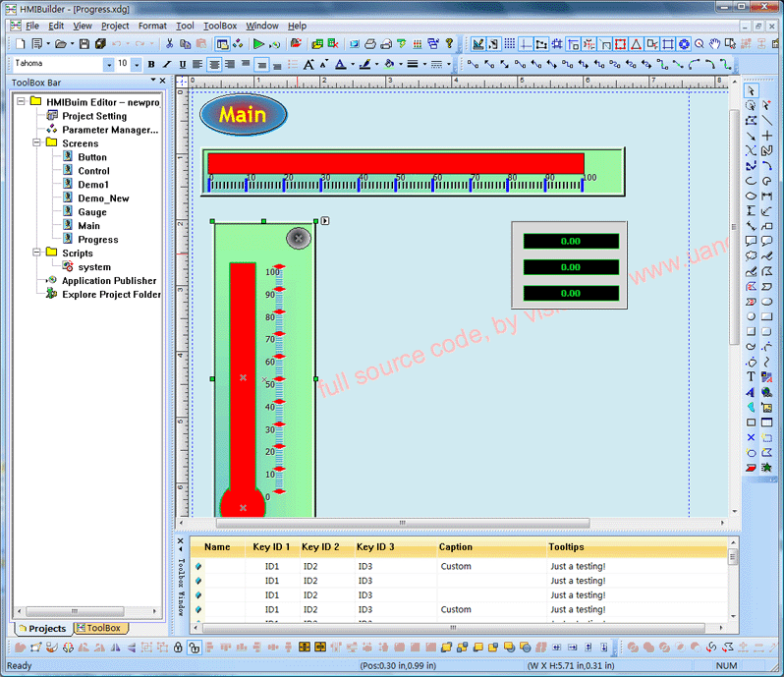
Task: Click the Save icon in the toolbar
Action: pos(84,44)
